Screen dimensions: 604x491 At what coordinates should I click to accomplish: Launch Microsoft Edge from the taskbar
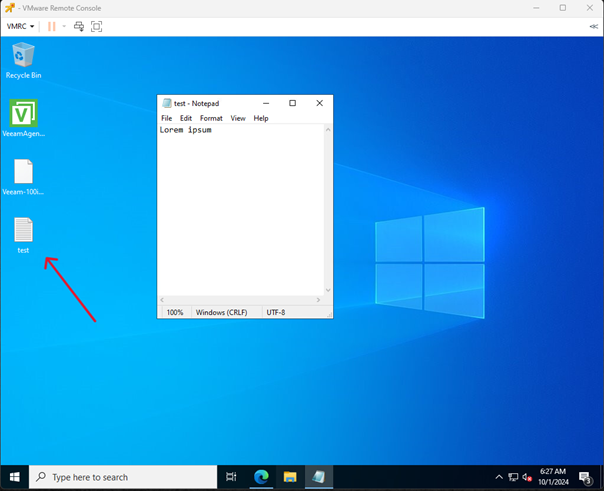tap(261, 477)
